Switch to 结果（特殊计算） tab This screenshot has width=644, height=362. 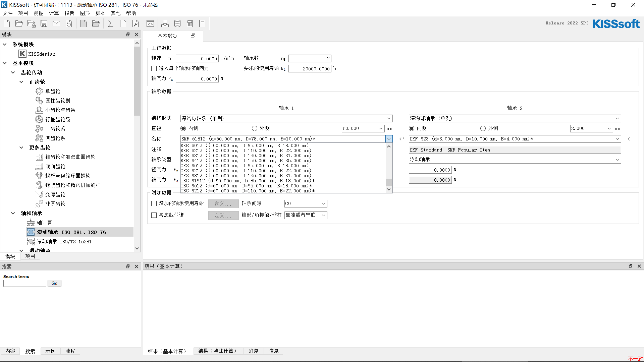(218, 351)
